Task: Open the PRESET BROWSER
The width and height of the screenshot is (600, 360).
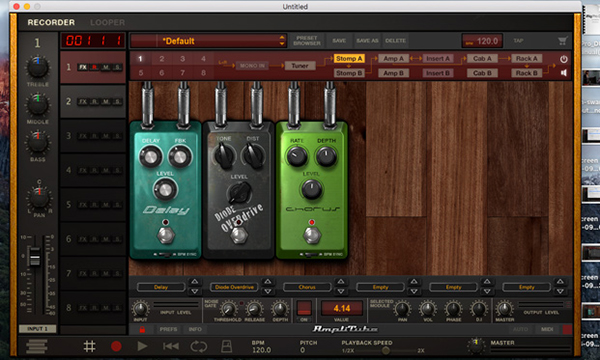Action: (x=307, y=41)
